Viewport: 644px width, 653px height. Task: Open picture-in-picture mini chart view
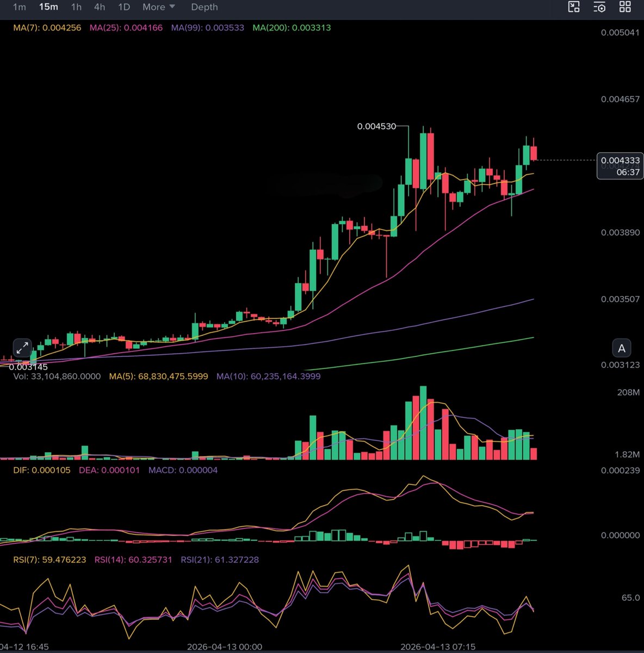tap(574, 7)
